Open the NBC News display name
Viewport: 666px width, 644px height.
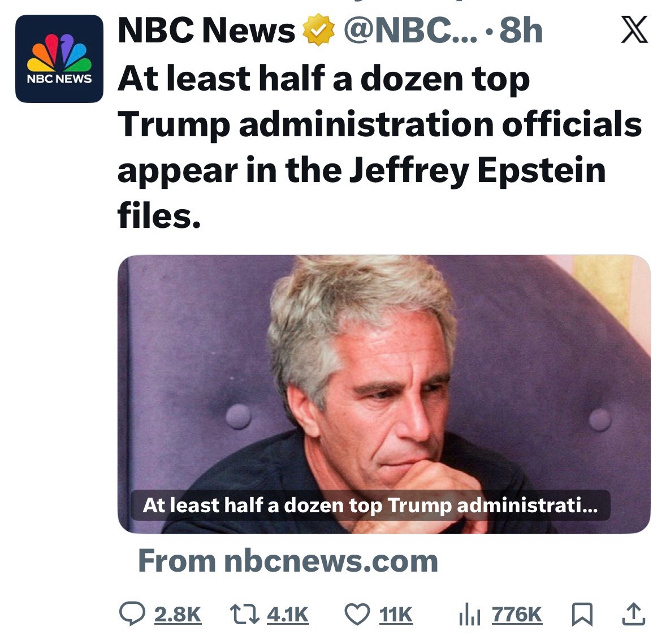point(206,31)
